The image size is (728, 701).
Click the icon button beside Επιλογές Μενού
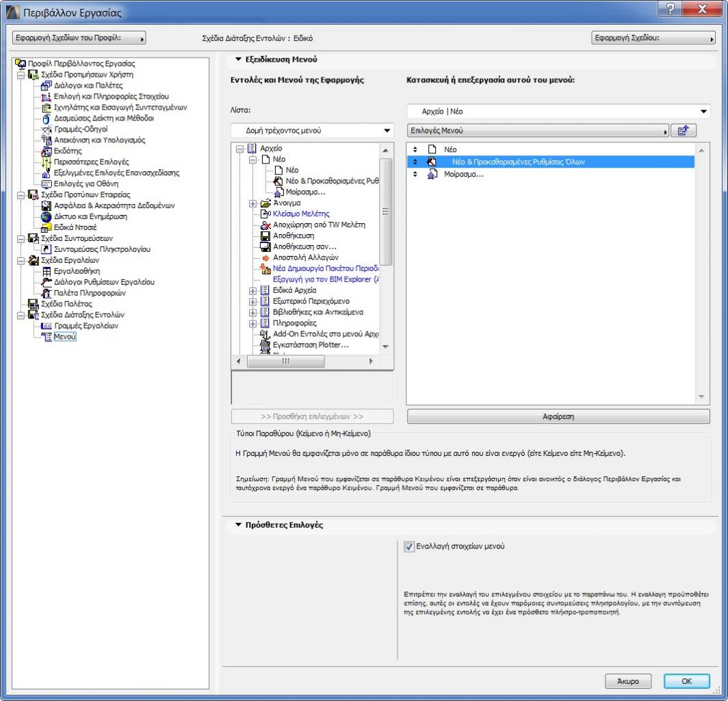click(682, 131)
